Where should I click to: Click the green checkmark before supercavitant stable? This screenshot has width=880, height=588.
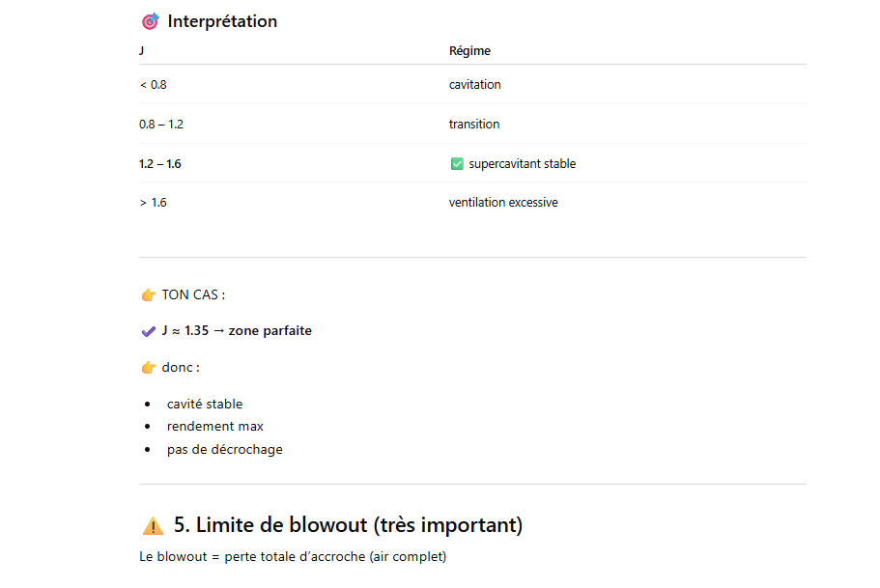pyautogui.click(x=457, y=164)
